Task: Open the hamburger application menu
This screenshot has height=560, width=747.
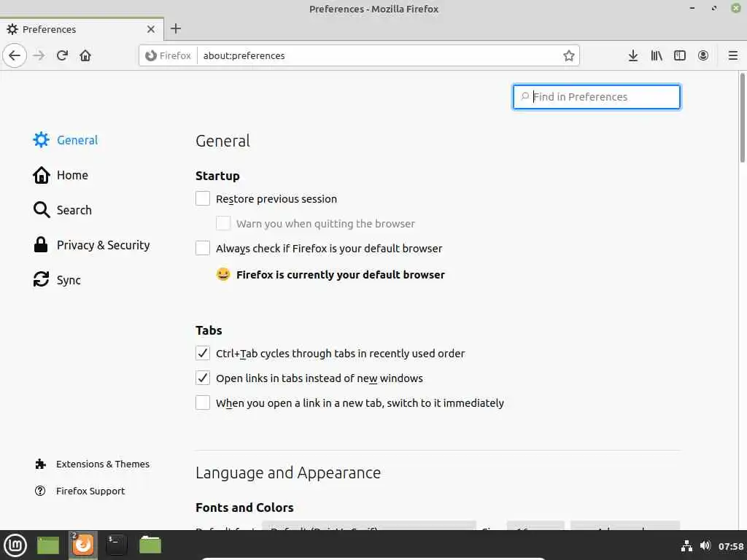Action: tap(732, 55)
